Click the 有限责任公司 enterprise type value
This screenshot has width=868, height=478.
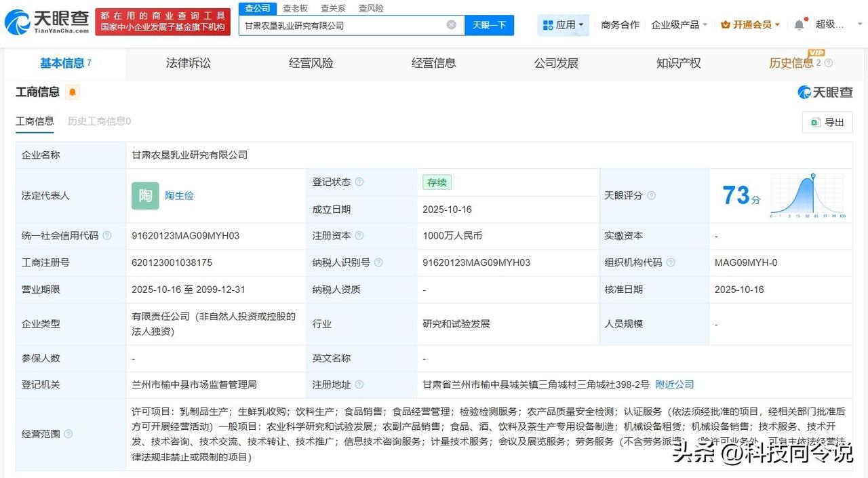coord(214,324)
